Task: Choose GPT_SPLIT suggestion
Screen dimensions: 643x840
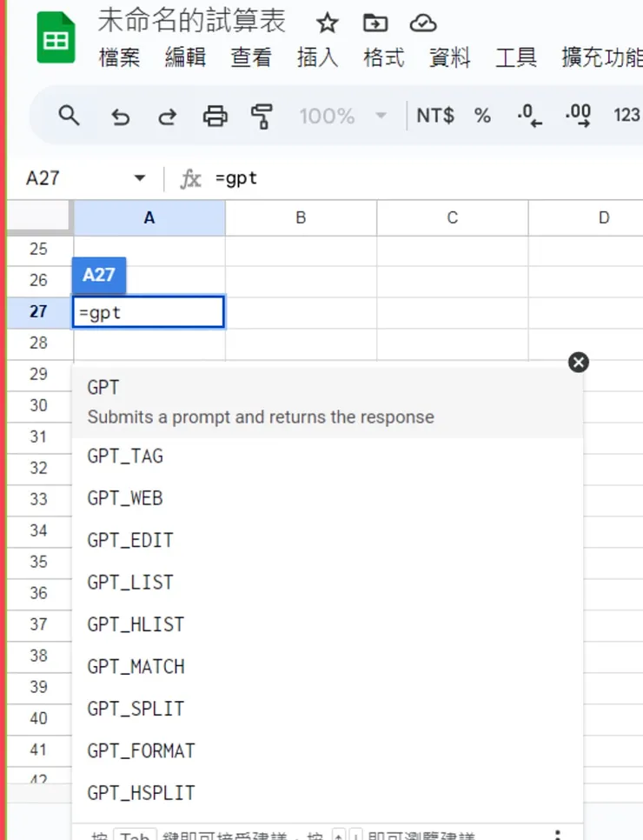Action: pyautogui.click(x=327, y=709)
